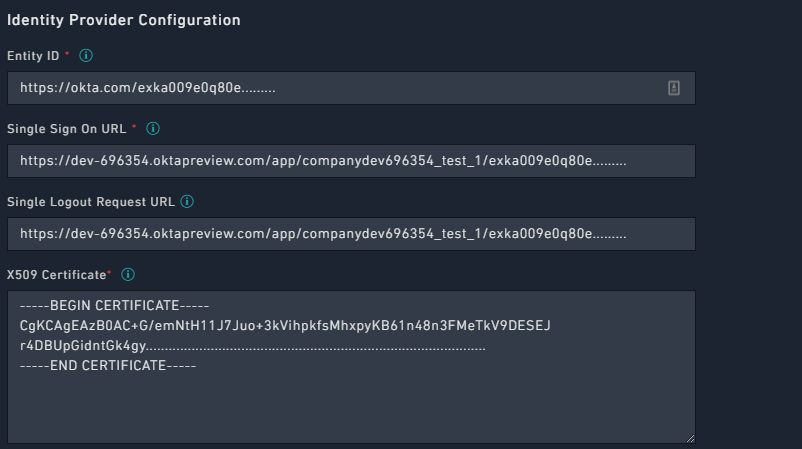802x449 pixels.
Task: Click the Entity ID label text
Action: [x=33, y=56]
